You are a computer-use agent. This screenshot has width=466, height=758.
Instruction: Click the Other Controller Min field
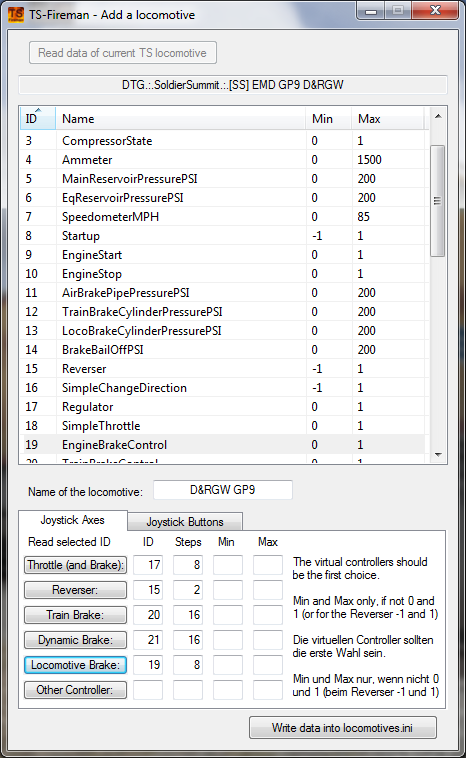228,690
